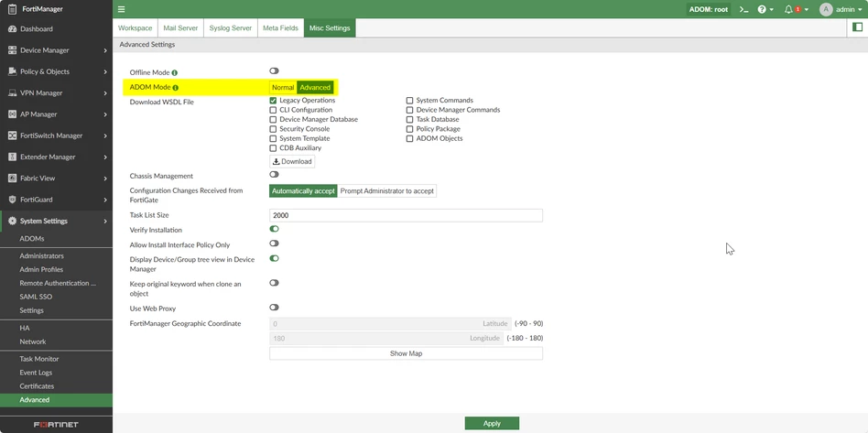Switch to the Mail Server tab
The height and width of the screenshot is (433, 868).
click(x=180, y=27)
